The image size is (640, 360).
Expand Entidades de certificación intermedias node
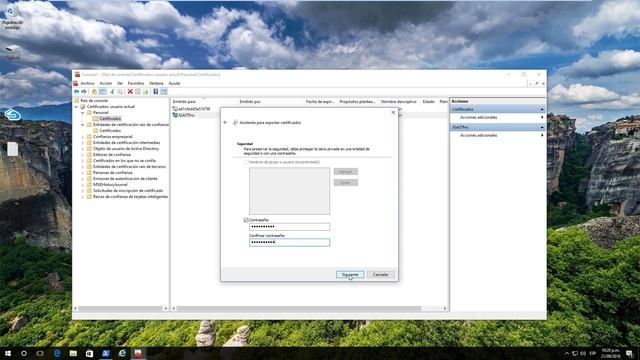click(82, 143)
